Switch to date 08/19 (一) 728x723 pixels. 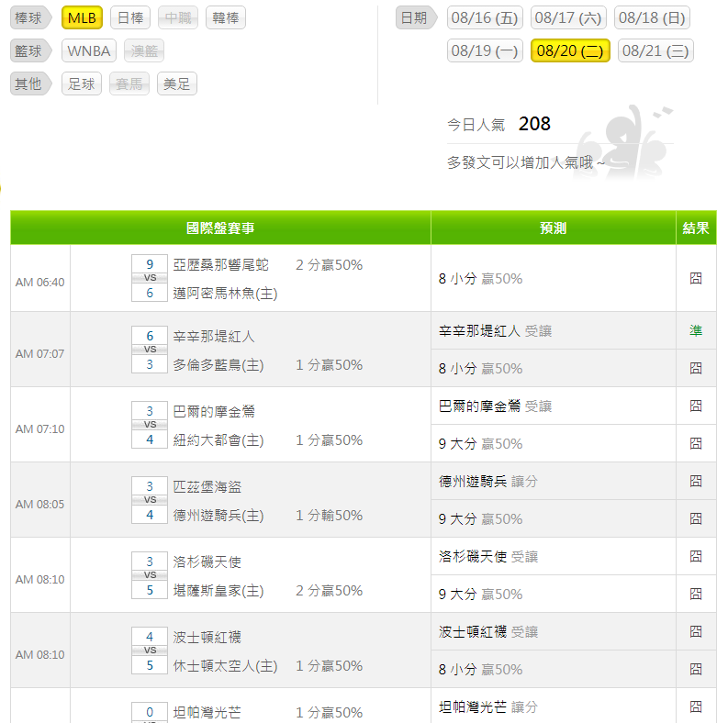click(485, 50)
